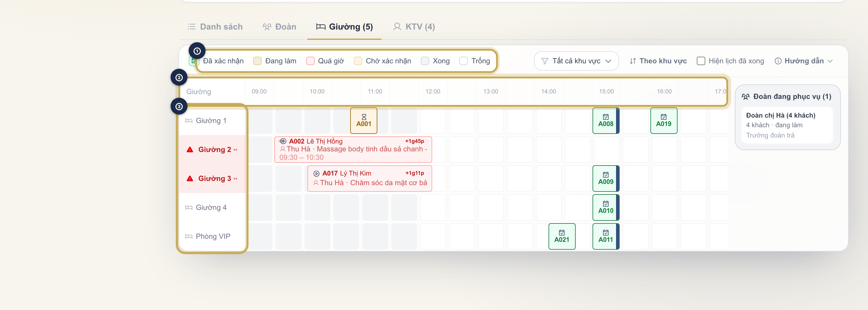Open the A017 Lý Thị Kim booking card
This screenshot has width=868, height=310.
click(x=370, y=179)
